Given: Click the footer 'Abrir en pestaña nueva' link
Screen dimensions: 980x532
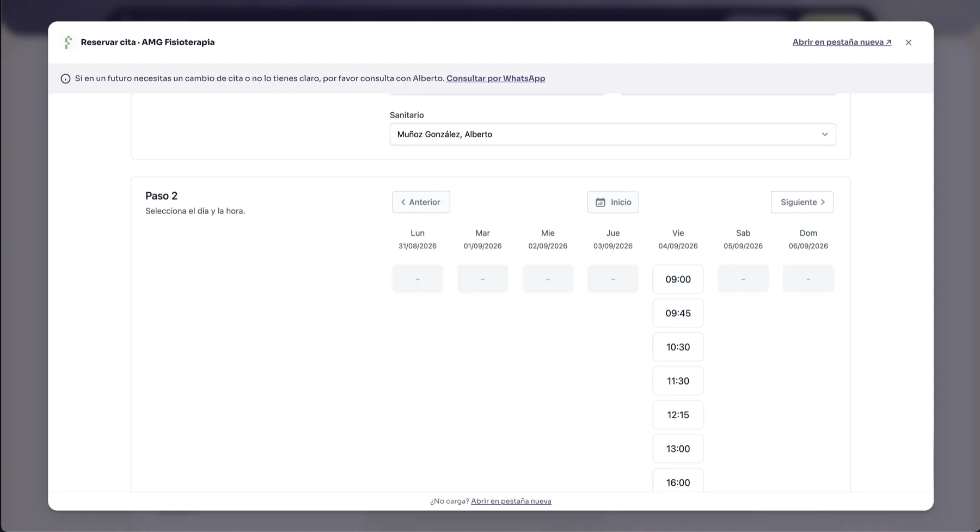Looking at the screenshot, I should point(511,501).
